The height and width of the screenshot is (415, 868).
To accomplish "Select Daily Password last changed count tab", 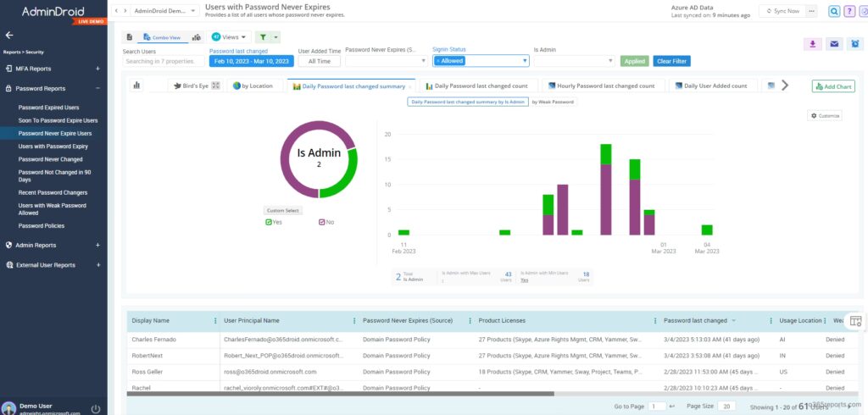I will [477, 86].
